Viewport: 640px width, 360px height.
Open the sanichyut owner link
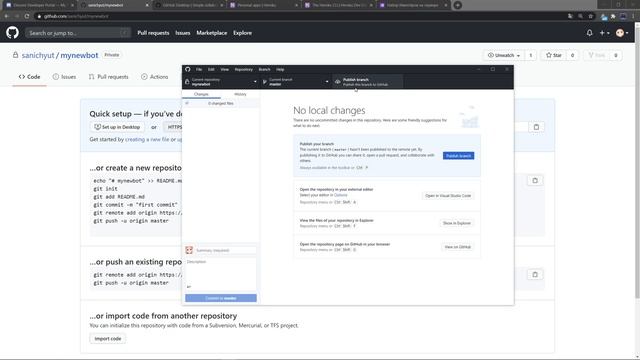(38, 55)
